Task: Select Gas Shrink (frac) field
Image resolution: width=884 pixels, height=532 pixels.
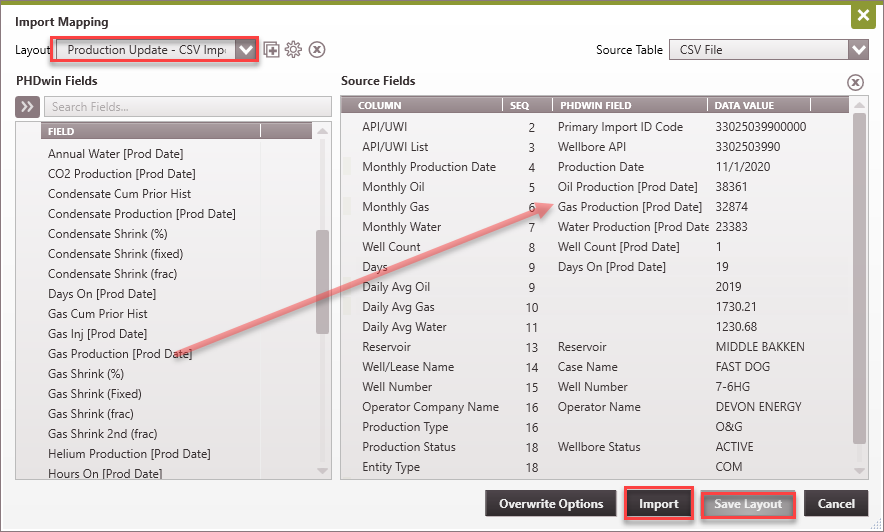Action: click(x=91, y=414)
